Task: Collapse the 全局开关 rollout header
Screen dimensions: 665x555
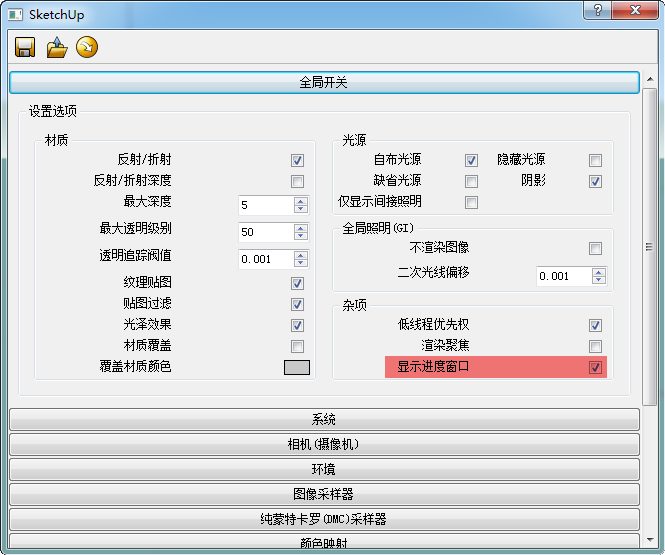Action: [324, 82]
